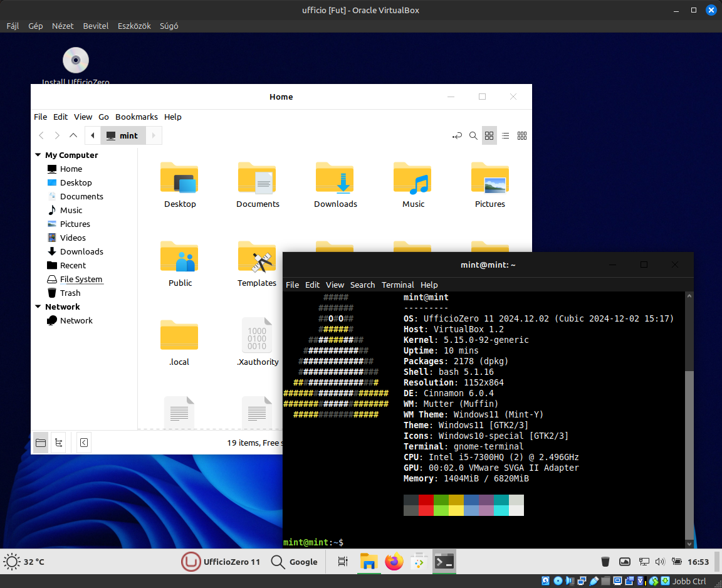722x588 pixels.
Task: Open Desktop in the sidebar
Action: coord(76,183)
